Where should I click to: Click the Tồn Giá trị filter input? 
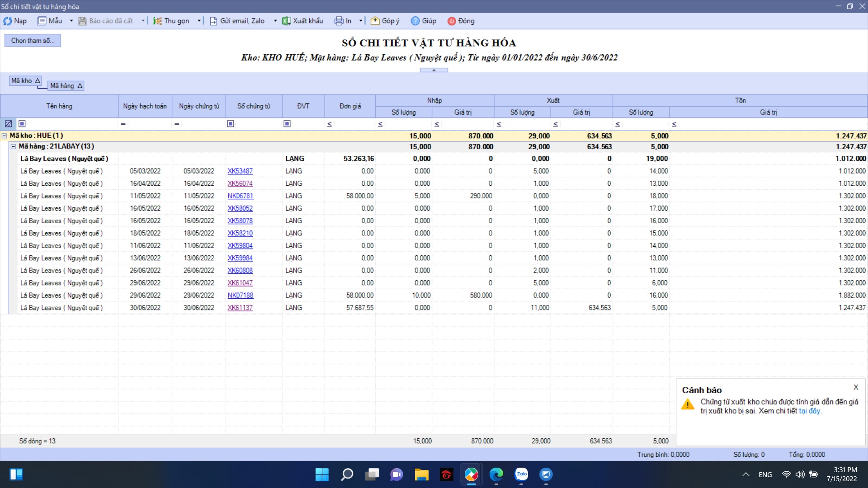click(x=772, y=124)
